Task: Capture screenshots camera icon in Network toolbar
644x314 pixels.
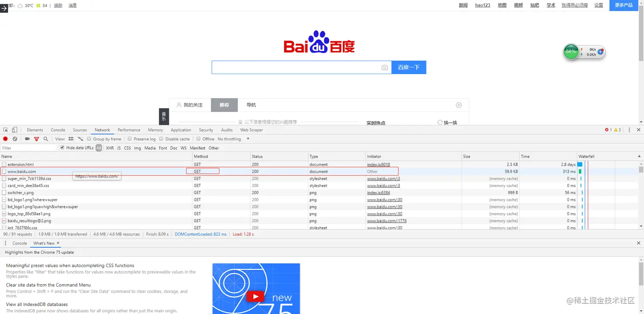Action: (27, 139)
